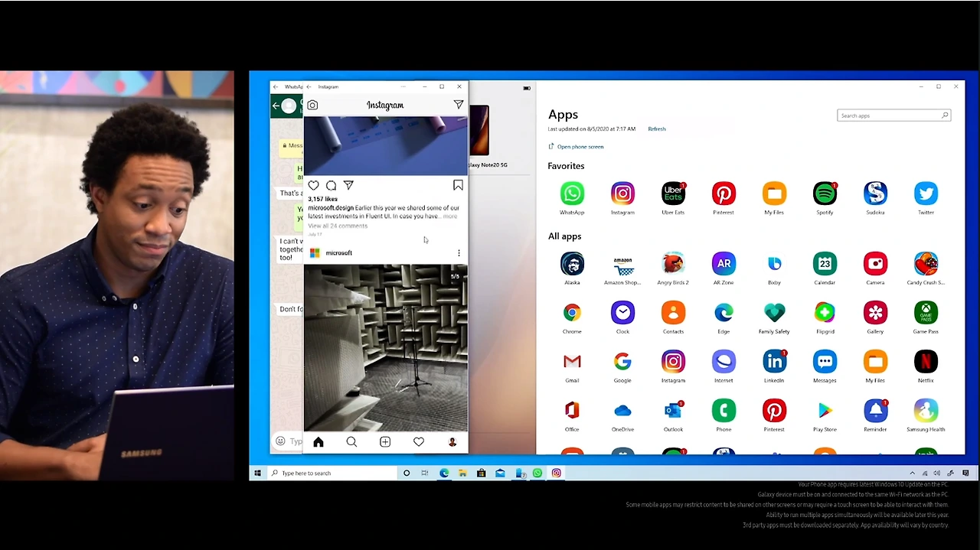Focus the Search apps field

tap(893, 116)
